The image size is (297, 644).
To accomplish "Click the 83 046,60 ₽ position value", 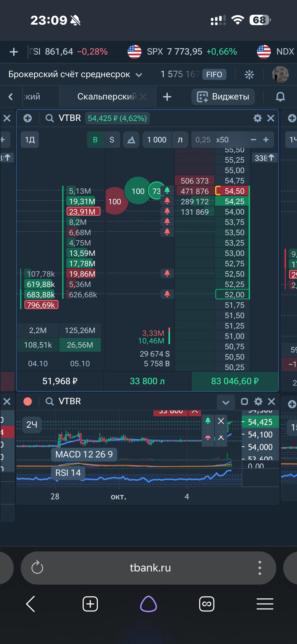I will point(235,381).
